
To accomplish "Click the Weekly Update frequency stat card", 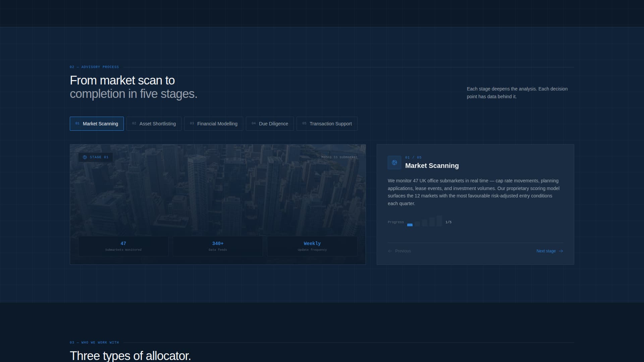I will click(x=312, y=246).
